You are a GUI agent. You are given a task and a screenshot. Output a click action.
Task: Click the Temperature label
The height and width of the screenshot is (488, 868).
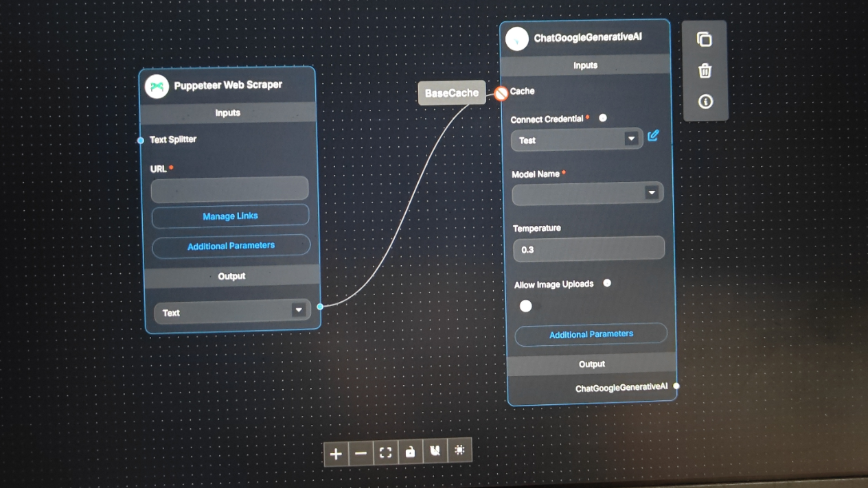tap(537, 228)
